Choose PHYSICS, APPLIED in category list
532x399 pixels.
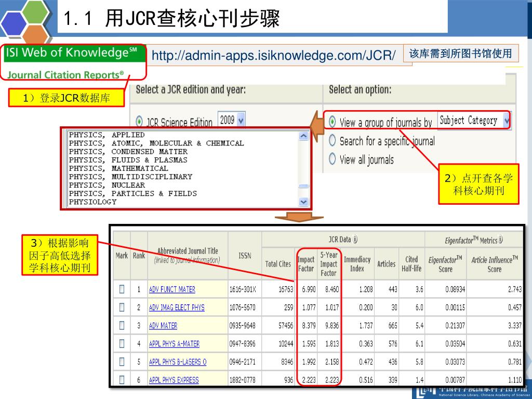tap(107, 135)
